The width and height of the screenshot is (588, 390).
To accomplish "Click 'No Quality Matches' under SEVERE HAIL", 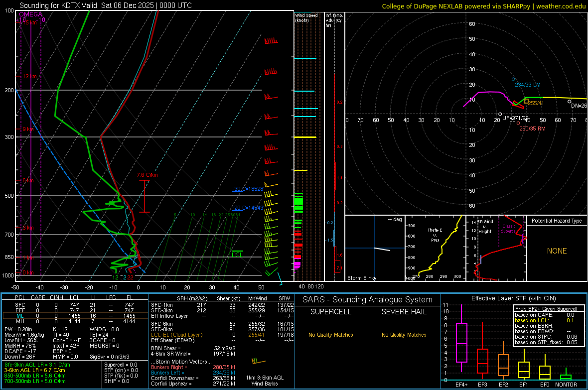I will pos(404,335).
